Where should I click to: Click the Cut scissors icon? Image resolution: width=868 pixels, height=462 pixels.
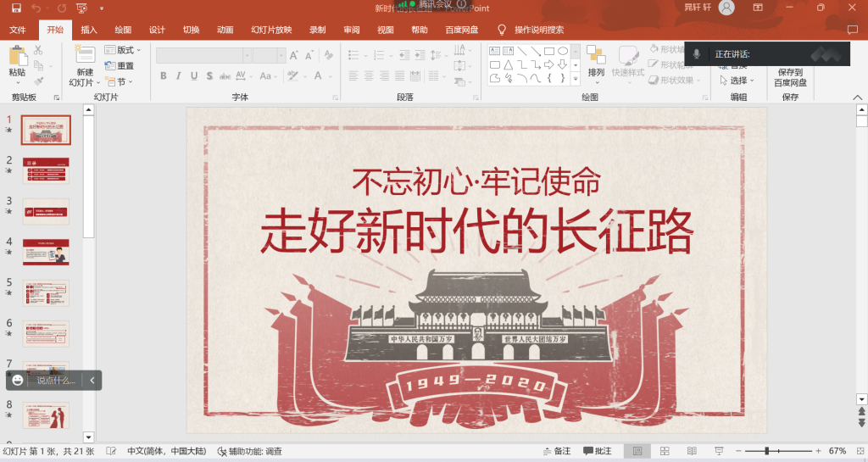point(37,50)
